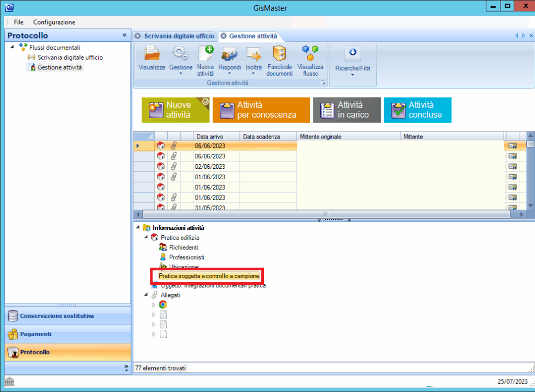Open the Conservazione sostitutiva section
The width and height of the screenshot is (535, 392).
click(57, 316)
